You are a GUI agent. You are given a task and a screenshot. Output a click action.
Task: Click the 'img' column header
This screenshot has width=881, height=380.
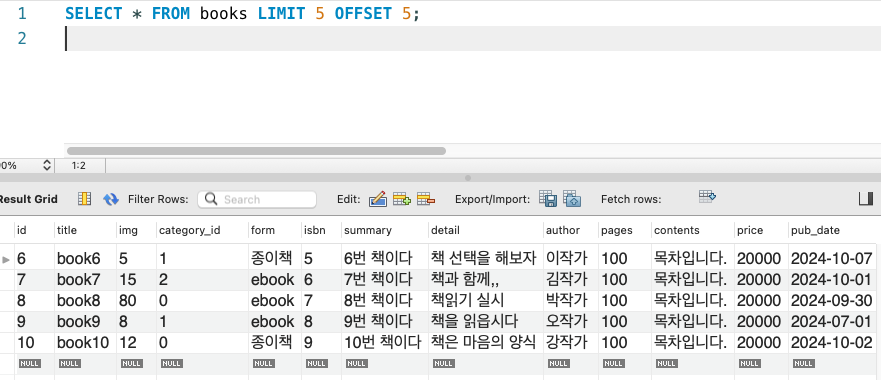[128, 230]
